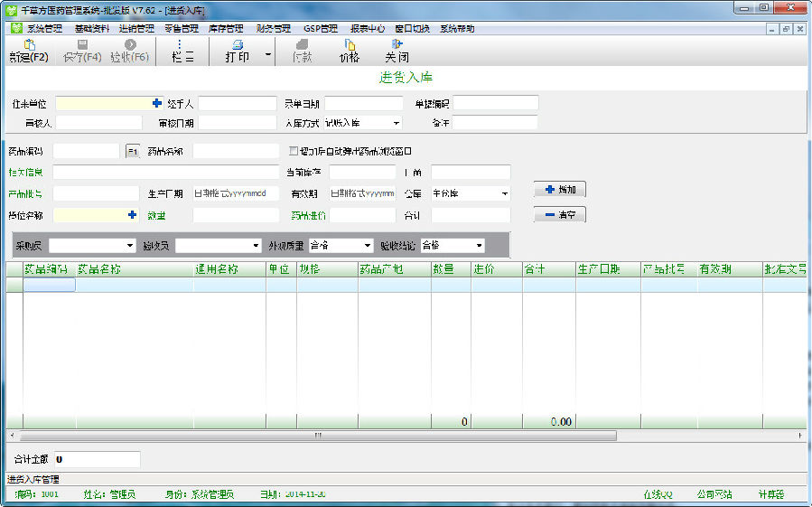
Task: Click the 价格 price icon
Action: tap(350, 44)
